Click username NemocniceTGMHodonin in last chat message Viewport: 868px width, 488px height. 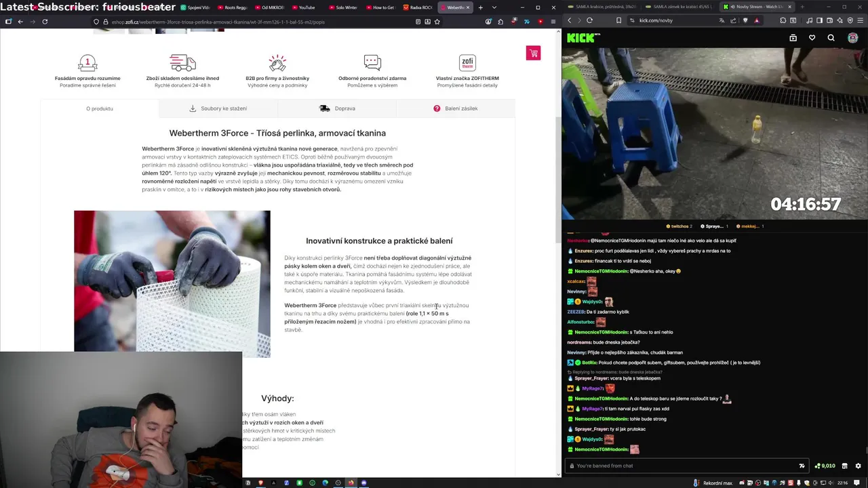(x=601, y=449)
